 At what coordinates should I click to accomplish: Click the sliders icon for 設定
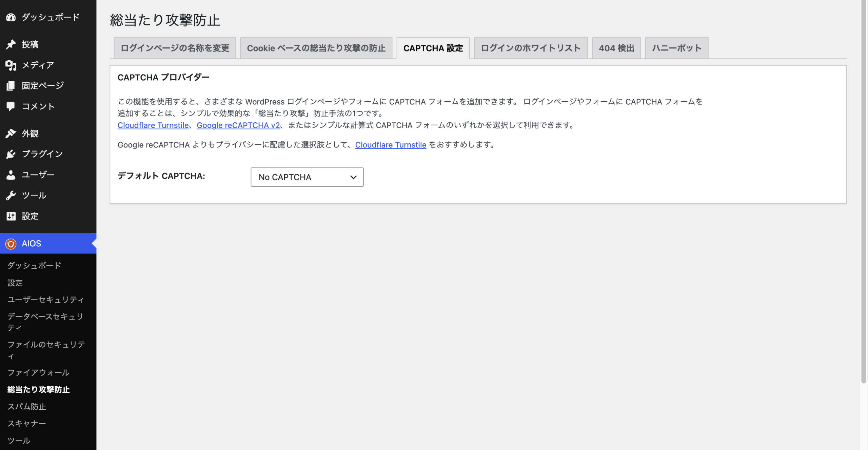(x=11, y=216)
